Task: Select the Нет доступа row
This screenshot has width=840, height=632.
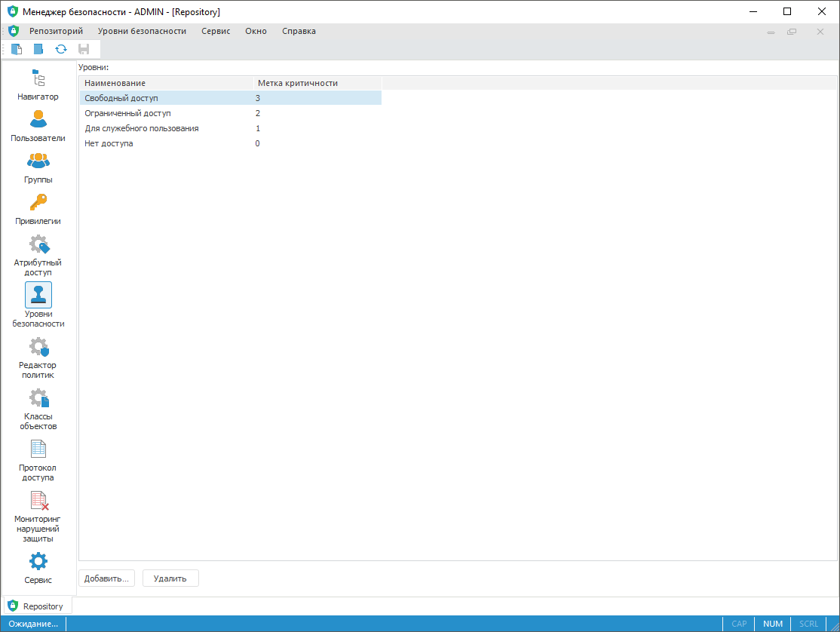Action: tap(231, 143)
